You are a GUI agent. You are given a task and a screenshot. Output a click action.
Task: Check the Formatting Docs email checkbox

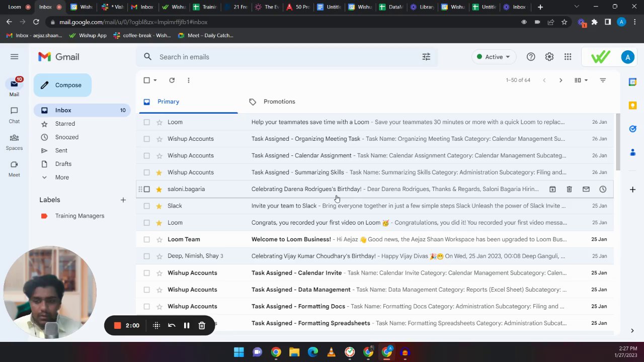[x=146, y=306]
